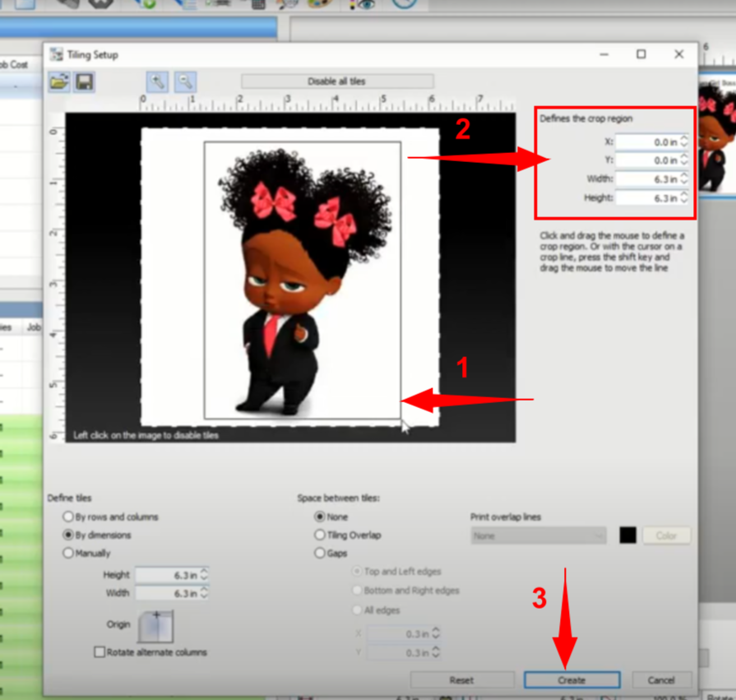This screenshot has width=736, height=700.
Task: Open a tiling file with the folder icon
Action: click(59, 82)
